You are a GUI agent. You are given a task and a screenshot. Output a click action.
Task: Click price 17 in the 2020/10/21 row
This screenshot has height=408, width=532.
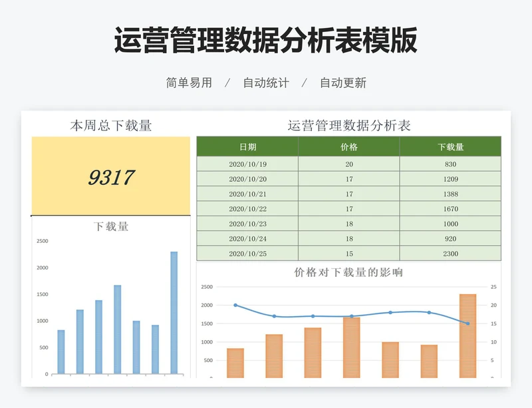pos(348,194)
